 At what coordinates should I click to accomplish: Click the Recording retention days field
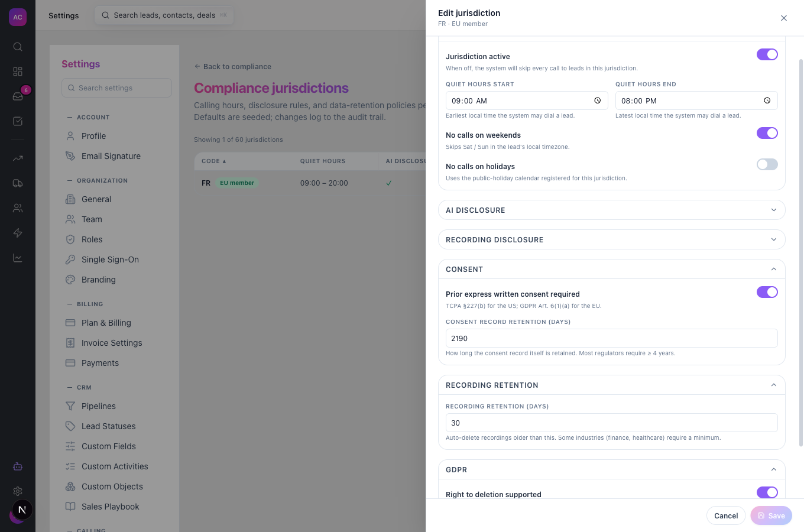click(612, 423)
